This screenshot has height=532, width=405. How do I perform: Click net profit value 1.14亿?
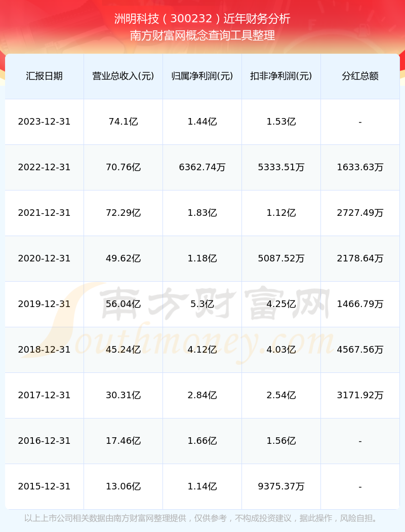pos(202,486)
